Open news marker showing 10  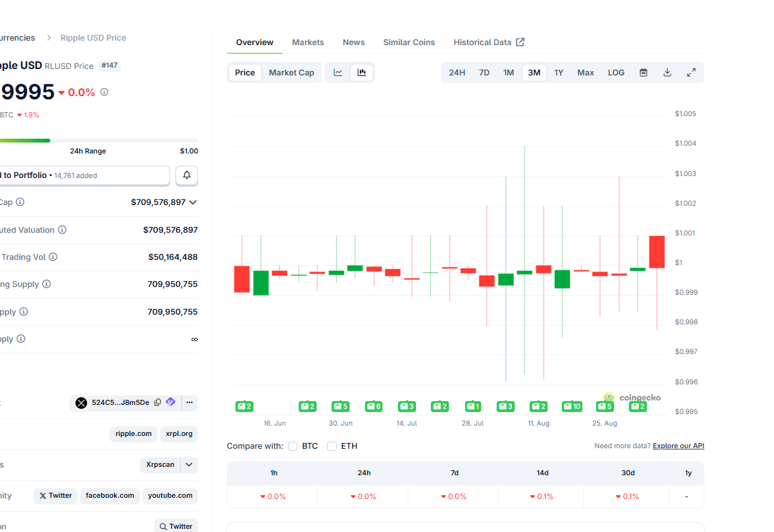(572, 406)
